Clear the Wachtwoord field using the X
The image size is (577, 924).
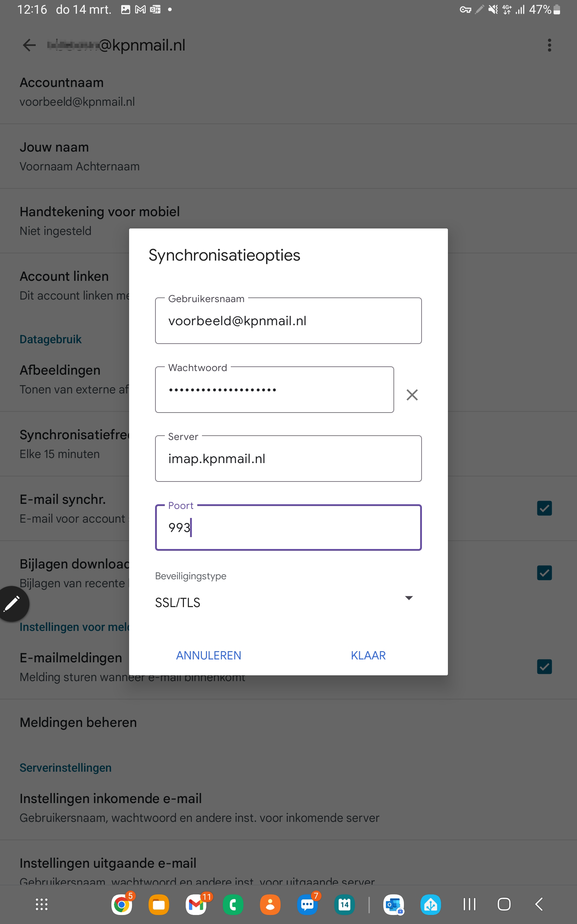(412, 395)
